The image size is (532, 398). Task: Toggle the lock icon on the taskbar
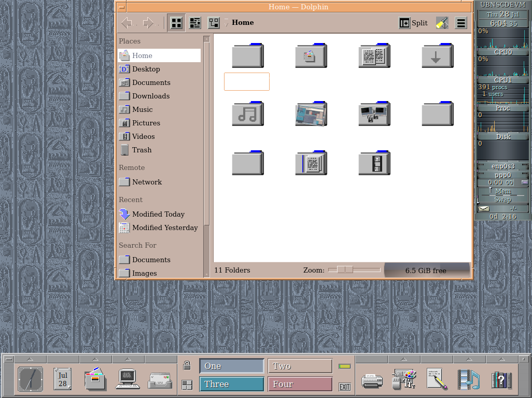pos(187,364)
